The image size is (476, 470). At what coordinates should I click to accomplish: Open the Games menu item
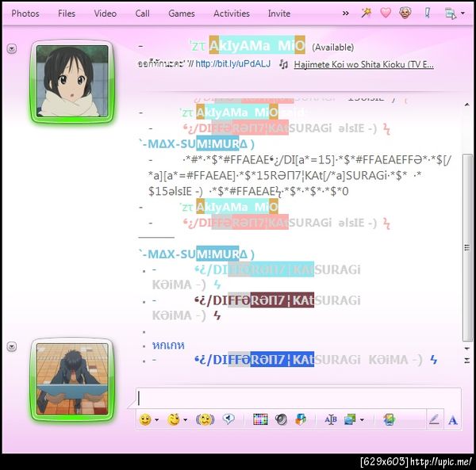[x=182, y=13]
